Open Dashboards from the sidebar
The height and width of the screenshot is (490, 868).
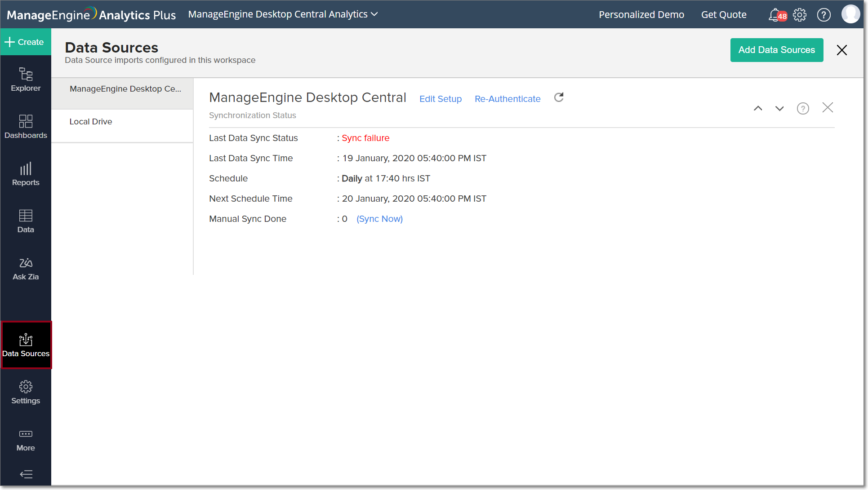26,127
